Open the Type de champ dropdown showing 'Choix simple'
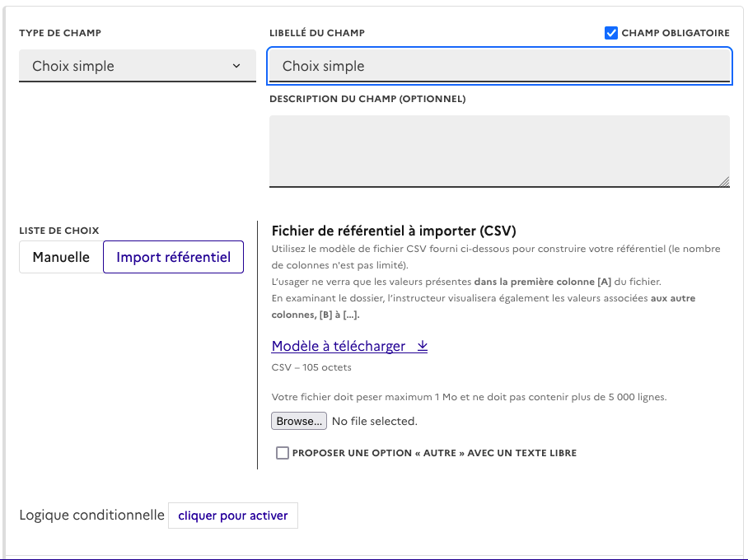The height and width of the screenshot is (560, 748). (x=137, y=66)
